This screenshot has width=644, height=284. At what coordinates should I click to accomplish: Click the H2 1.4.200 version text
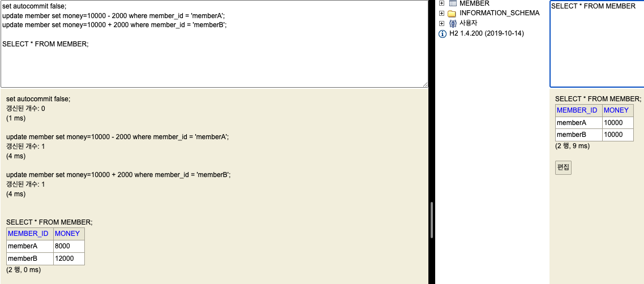click(x=487, y=33)
